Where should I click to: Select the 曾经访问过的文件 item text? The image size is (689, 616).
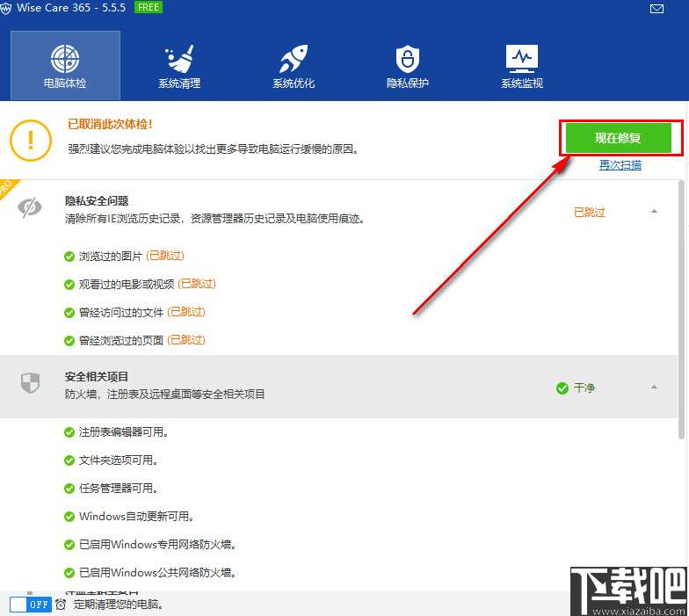pyautogui.click(x=121, y=313)
